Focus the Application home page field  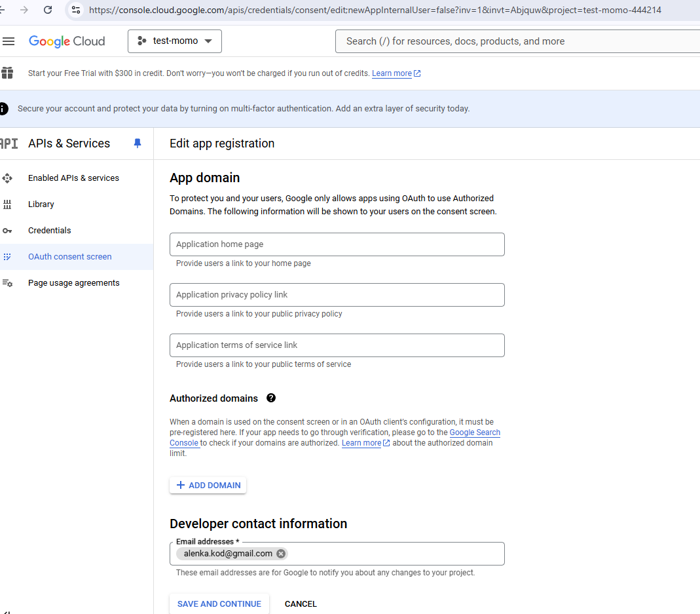[337, 244]
